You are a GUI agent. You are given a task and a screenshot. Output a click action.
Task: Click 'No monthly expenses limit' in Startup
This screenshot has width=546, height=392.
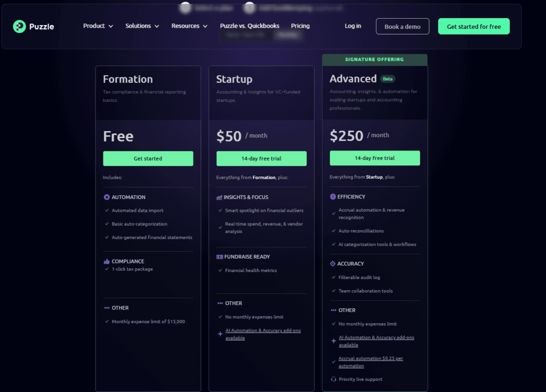pyautogui.click(x=254, y=317)
